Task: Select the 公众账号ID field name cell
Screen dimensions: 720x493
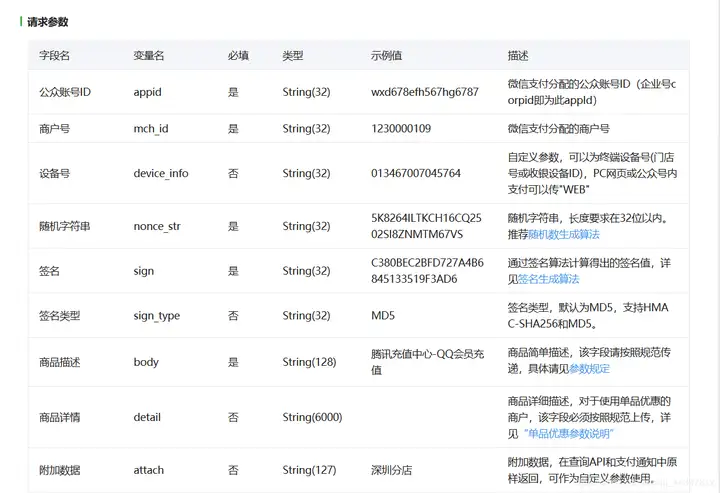Action: coord(65,92)
